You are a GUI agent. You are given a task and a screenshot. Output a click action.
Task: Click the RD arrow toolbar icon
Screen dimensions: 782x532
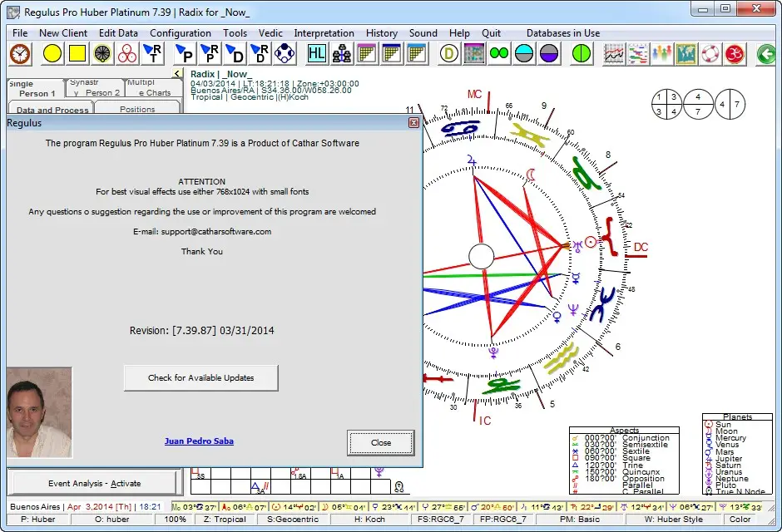(260, 54)
